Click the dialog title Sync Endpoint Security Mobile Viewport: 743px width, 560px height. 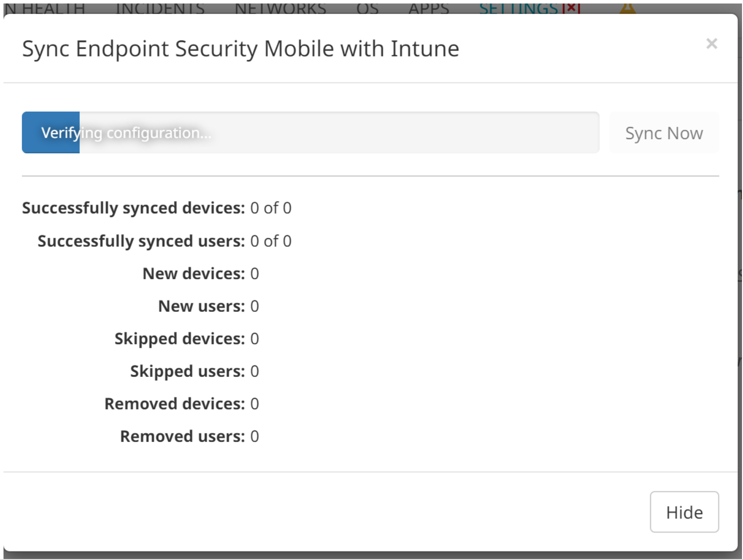240,49
